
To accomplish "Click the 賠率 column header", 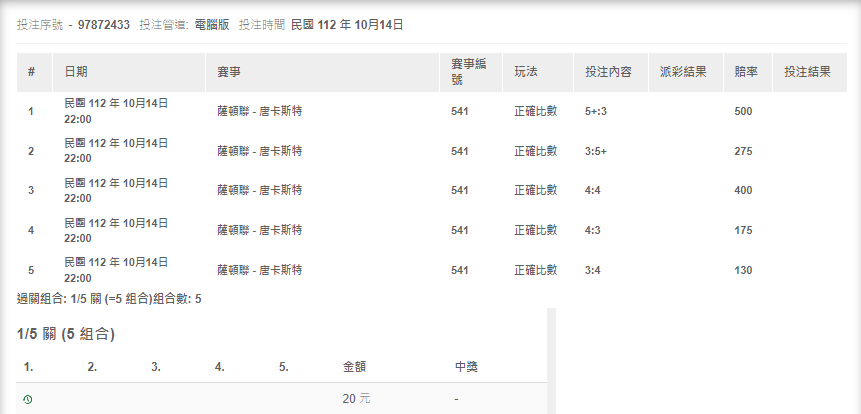I will (x=746, y=72).
